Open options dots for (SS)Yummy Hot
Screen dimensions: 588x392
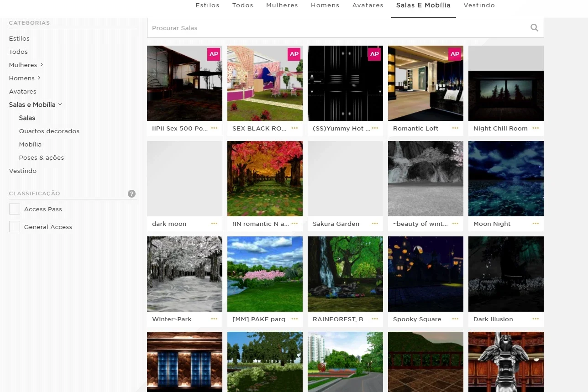point(375,128)
